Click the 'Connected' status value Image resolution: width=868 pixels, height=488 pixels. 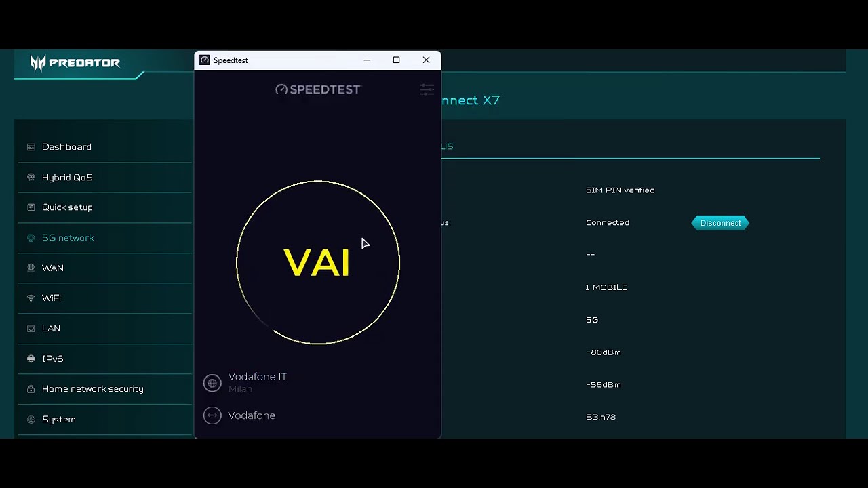(608, 223)
